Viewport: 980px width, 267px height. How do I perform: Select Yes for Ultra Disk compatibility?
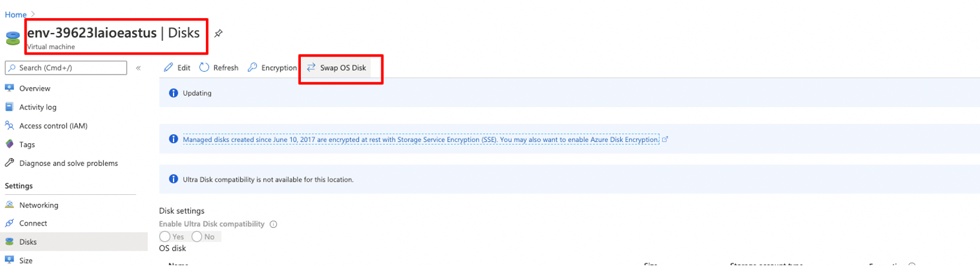[165, 237]
